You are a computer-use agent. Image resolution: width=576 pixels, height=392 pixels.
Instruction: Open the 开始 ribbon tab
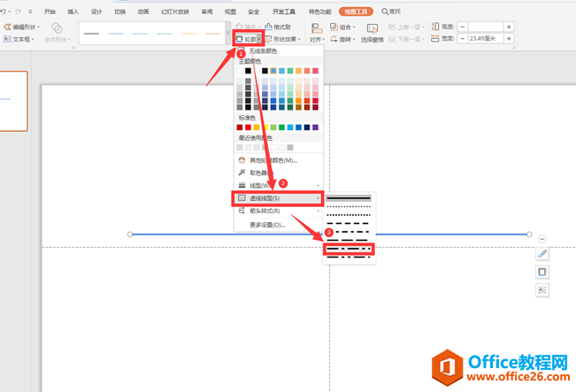click(x=50, y=12)
